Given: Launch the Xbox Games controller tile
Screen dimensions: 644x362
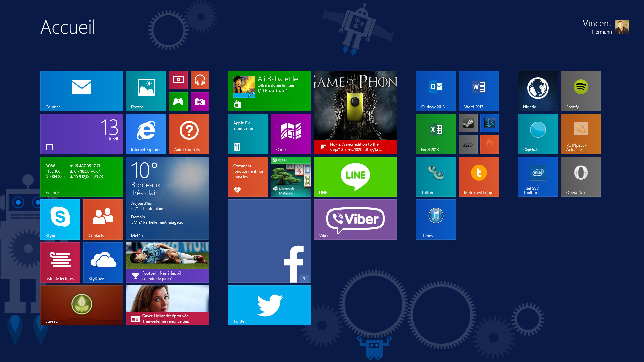Looking at the screenshot, I should 178,102.
